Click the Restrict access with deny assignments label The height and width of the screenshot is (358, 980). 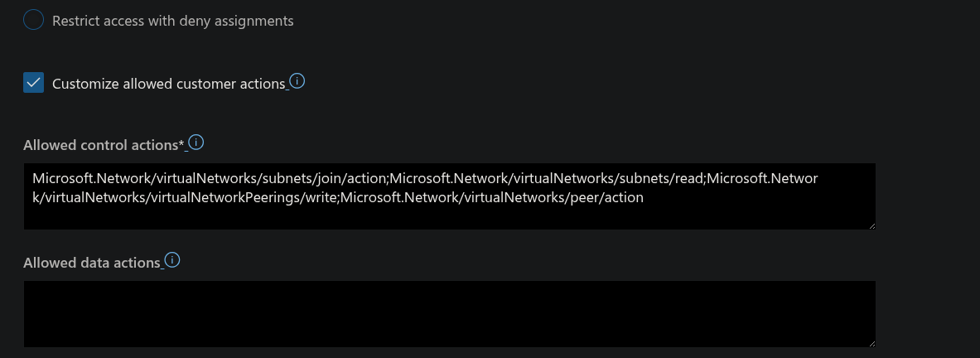pyautogui.click(x=172, y=21)
